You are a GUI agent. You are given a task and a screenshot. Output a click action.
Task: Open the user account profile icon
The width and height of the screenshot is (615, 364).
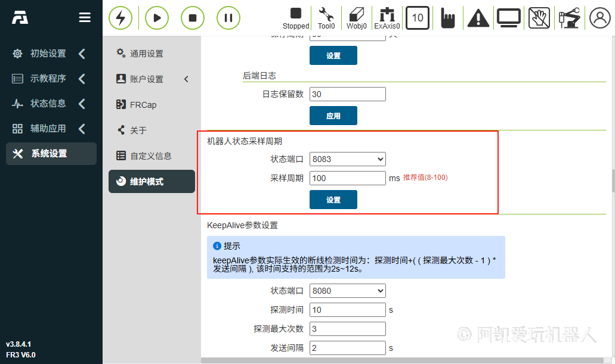point(600,18)
